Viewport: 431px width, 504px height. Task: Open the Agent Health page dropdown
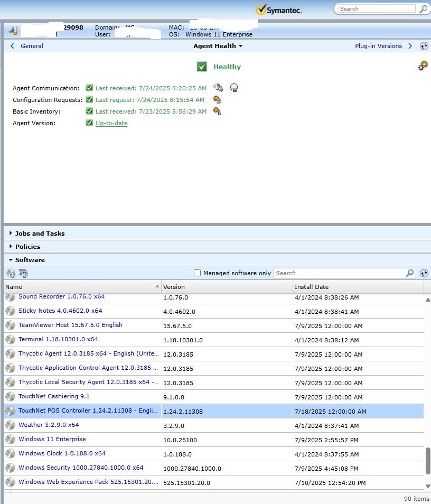tap(218, 46)
